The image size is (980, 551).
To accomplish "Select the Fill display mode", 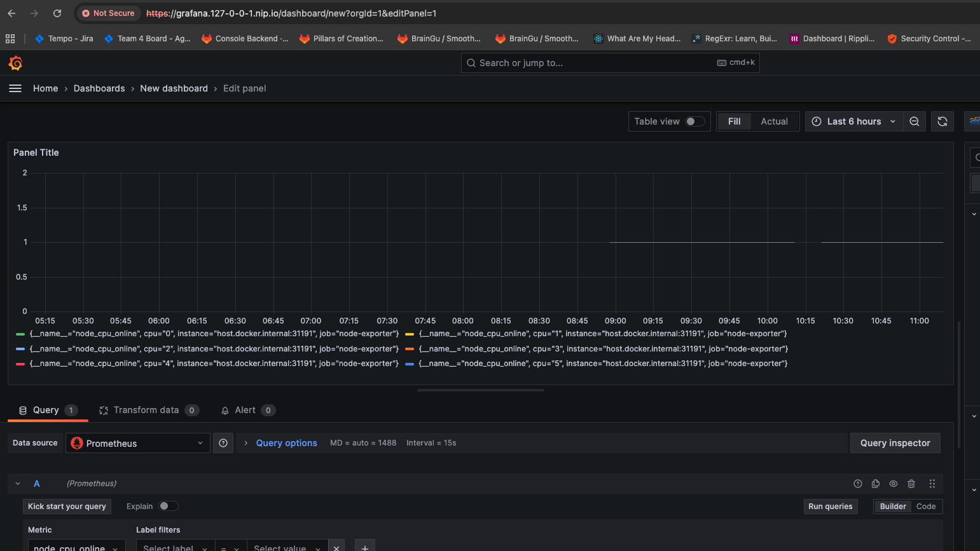I will coord(734,121).
